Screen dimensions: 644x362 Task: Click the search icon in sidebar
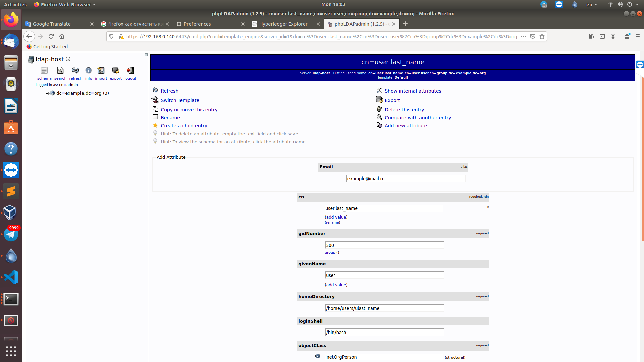[60, 70]
